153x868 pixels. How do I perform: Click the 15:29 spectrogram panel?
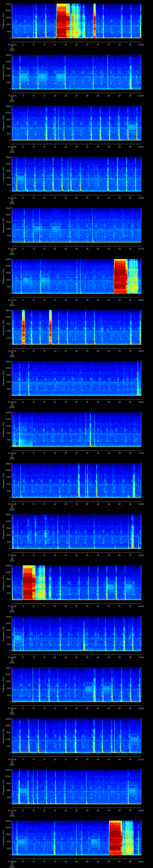(76, 378)
